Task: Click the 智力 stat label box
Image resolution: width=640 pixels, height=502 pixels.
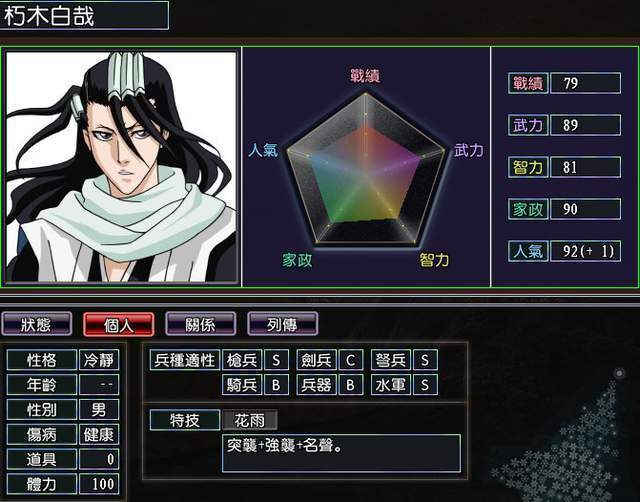Action: pyautogui.click(x=528, y=167)
